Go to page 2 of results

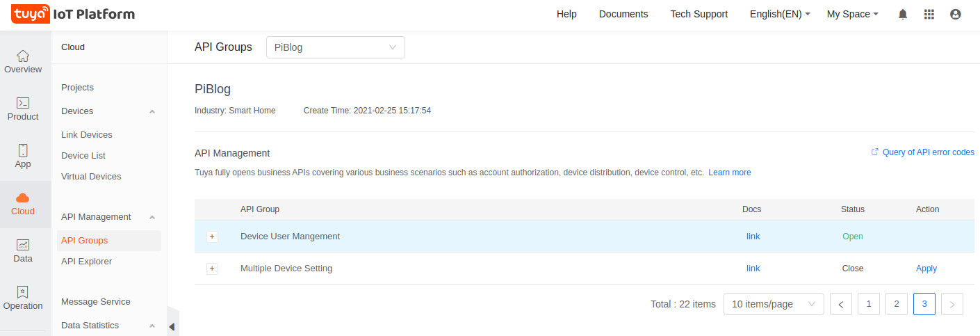pos(897,304)
